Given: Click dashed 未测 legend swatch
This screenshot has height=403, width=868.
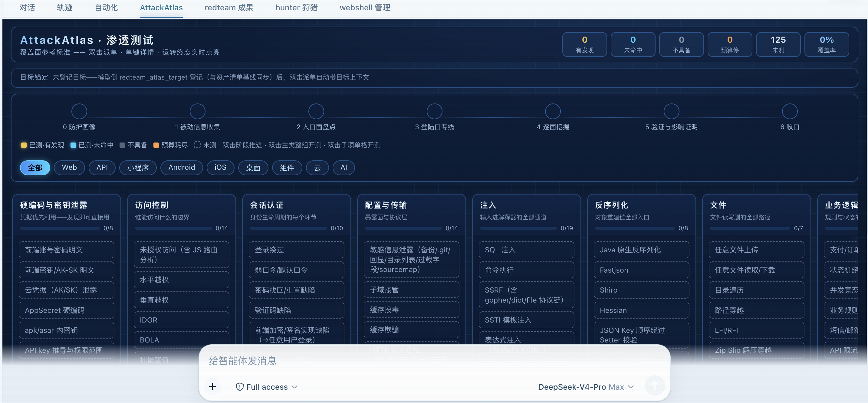Looking at the screenshot, I should click(197, 145).
